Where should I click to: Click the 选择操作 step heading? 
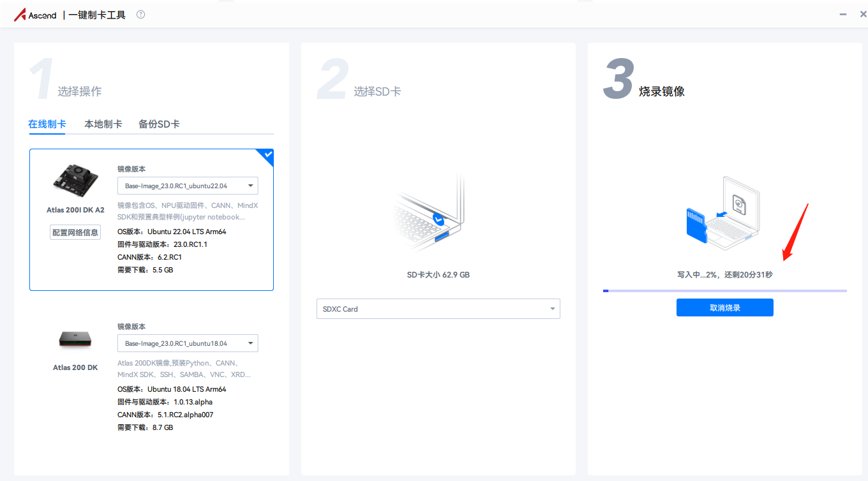[80, 91]
